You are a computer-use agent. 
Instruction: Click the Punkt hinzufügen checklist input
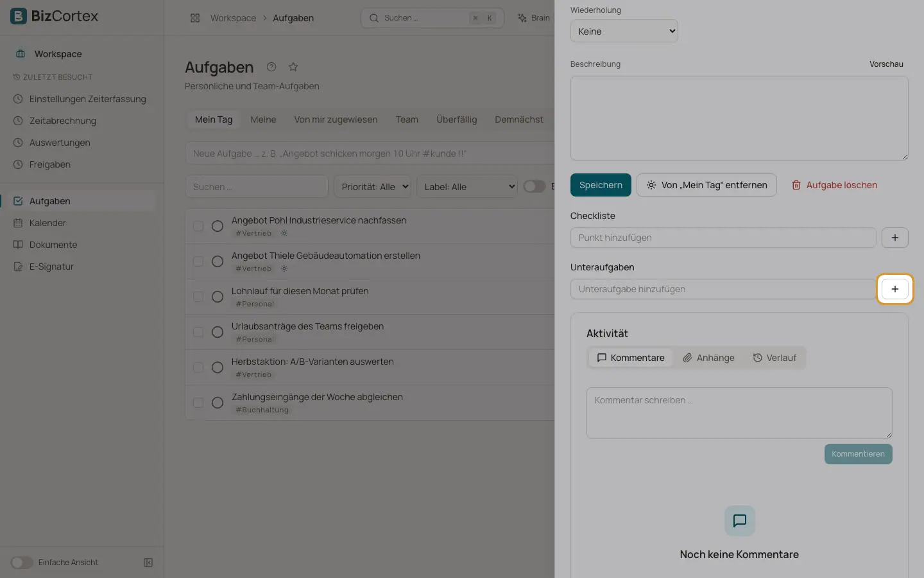(x=723, y=238)
